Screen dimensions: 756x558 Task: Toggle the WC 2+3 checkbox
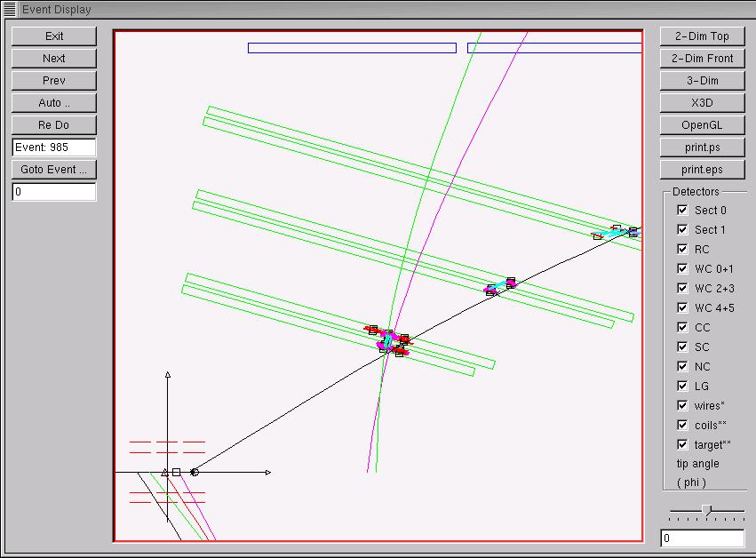(682, 288)
